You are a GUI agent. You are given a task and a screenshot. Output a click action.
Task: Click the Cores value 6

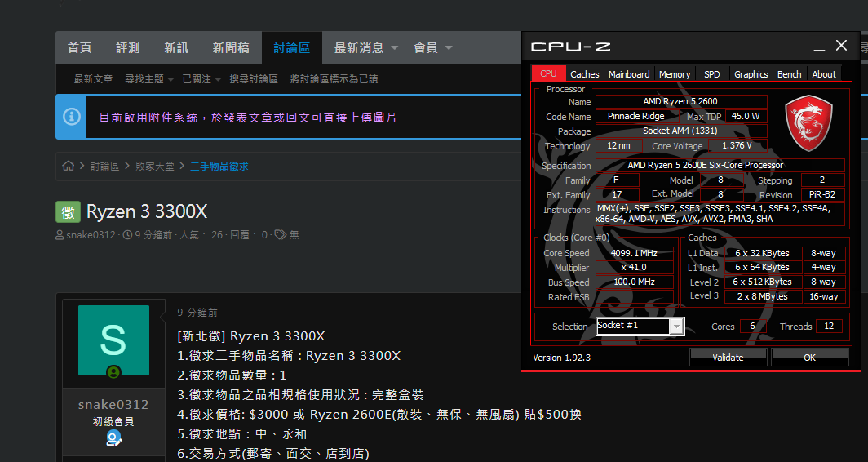[x=752, y=326]
